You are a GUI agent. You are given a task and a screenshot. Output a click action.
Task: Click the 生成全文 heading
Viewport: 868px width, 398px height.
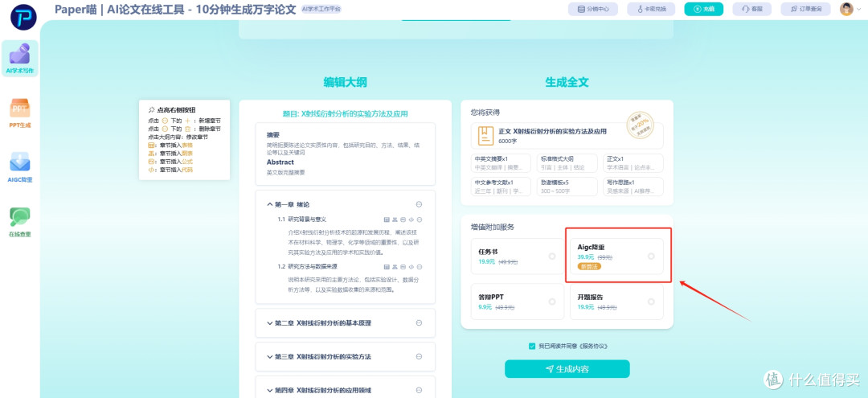point(567,83)
